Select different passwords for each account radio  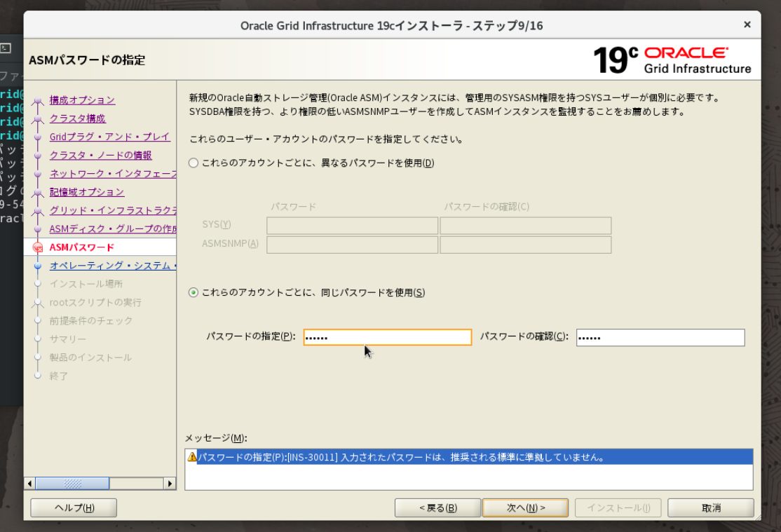[x=193, y=163]
